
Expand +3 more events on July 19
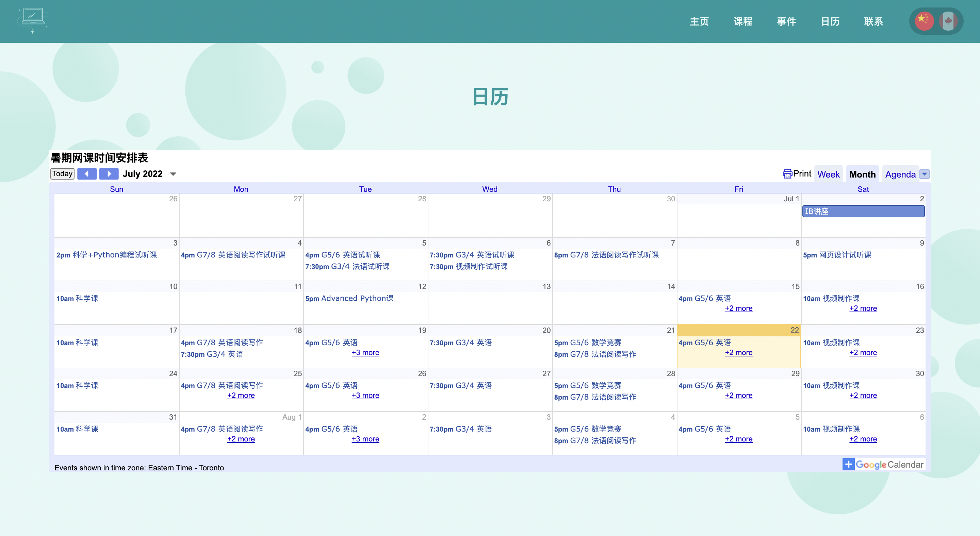(x=365, y=352)
